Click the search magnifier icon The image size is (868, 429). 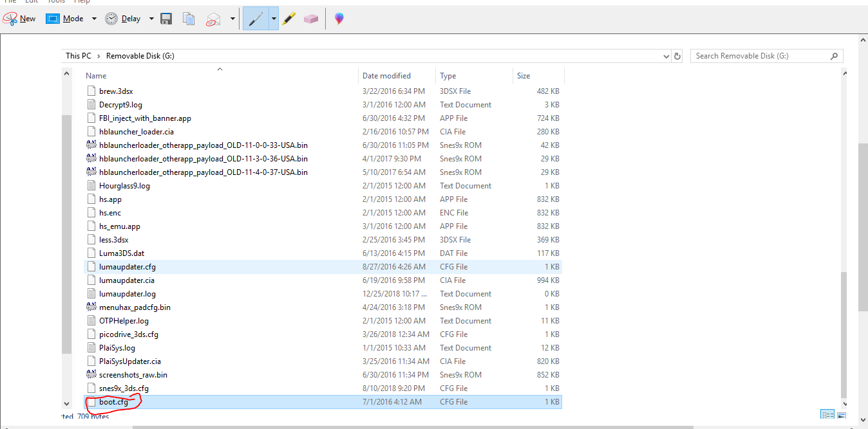834,56
